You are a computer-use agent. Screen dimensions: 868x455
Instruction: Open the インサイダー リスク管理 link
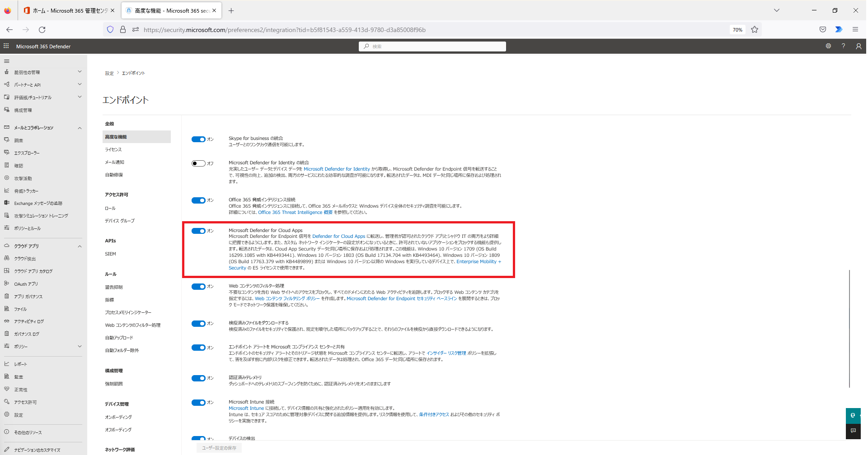click(446, 353)
